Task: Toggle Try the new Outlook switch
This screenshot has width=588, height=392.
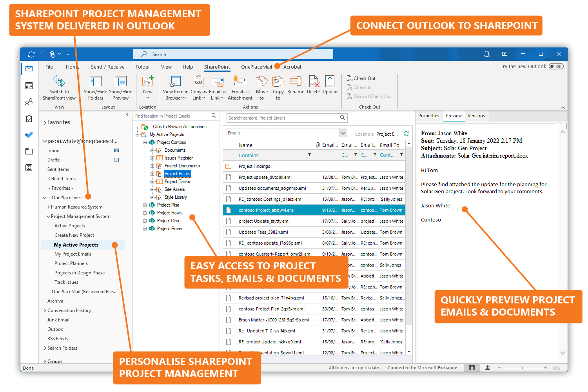Action: 556,66
